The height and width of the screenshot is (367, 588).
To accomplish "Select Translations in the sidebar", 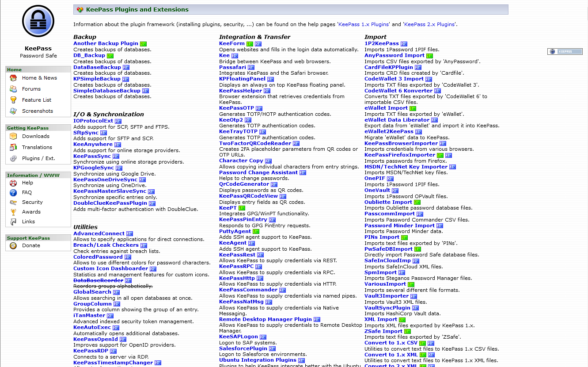I will 37,147.
